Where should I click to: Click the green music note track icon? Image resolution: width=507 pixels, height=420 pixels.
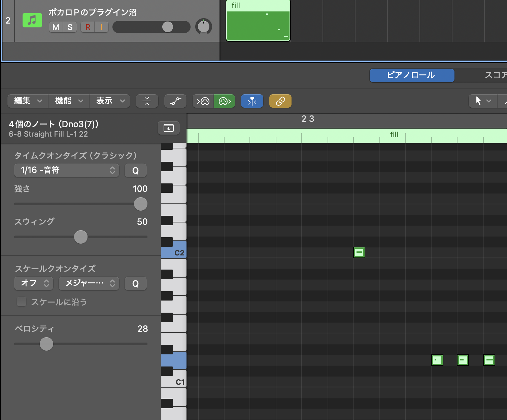point(32,20)
